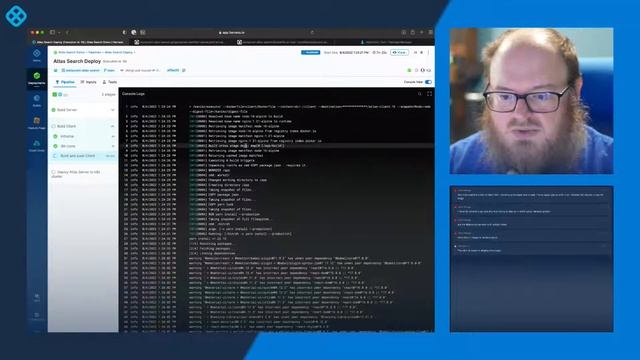Click the View button
The image size is (640, 360).
tap(399, 53)
